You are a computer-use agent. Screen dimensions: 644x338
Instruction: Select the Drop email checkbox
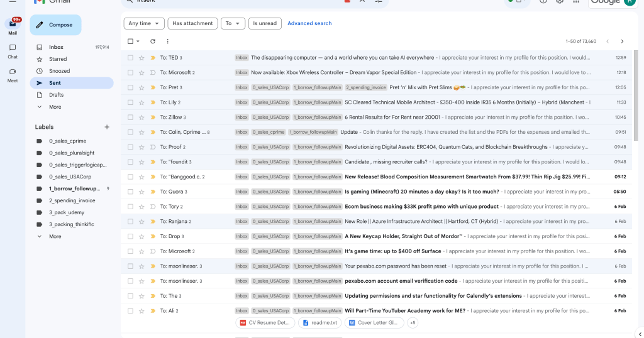coord(130,236)
